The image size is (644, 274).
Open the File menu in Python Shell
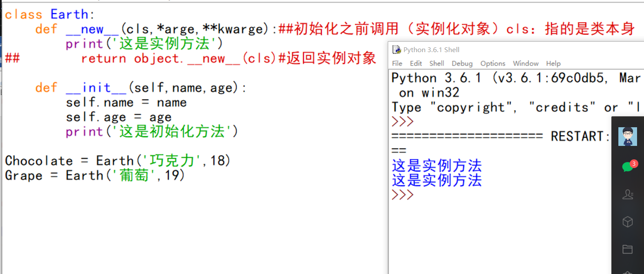tap(396, 63)
